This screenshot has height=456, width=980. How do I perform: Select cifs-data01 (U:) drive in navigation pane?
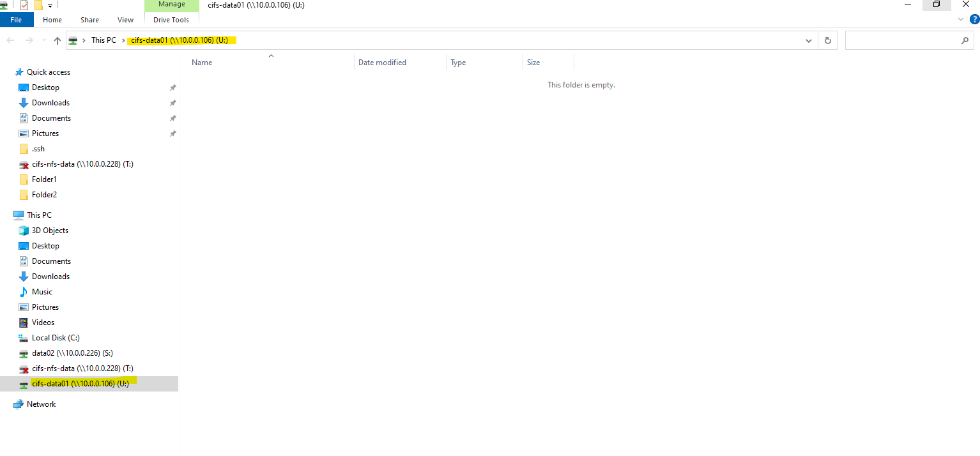point(80,384)
